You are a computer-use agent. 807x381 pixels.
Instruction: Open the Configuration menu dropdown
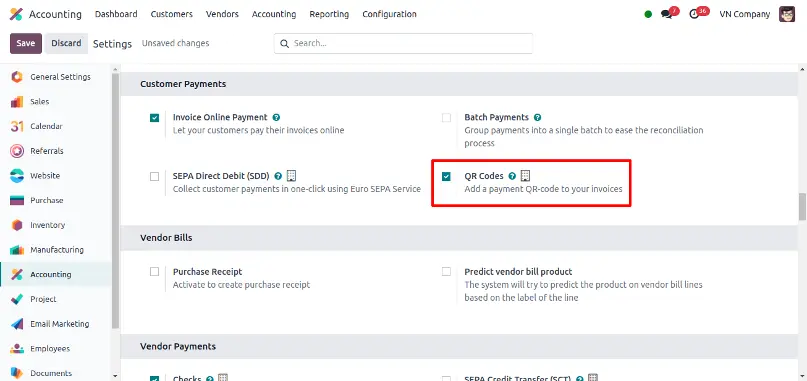[x=389, y=14]
